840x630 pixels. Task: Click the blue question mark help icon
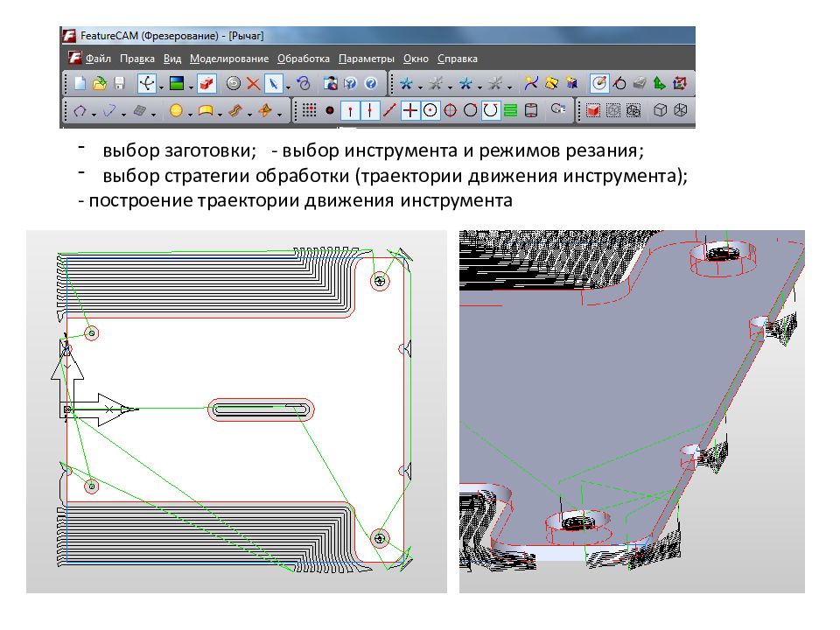370,84
